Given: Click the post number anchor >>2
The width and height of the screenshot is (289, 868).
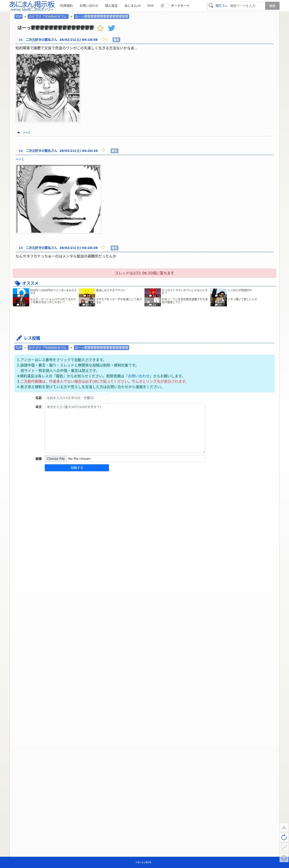Looking at the screenshot, I should click(20, 151).
